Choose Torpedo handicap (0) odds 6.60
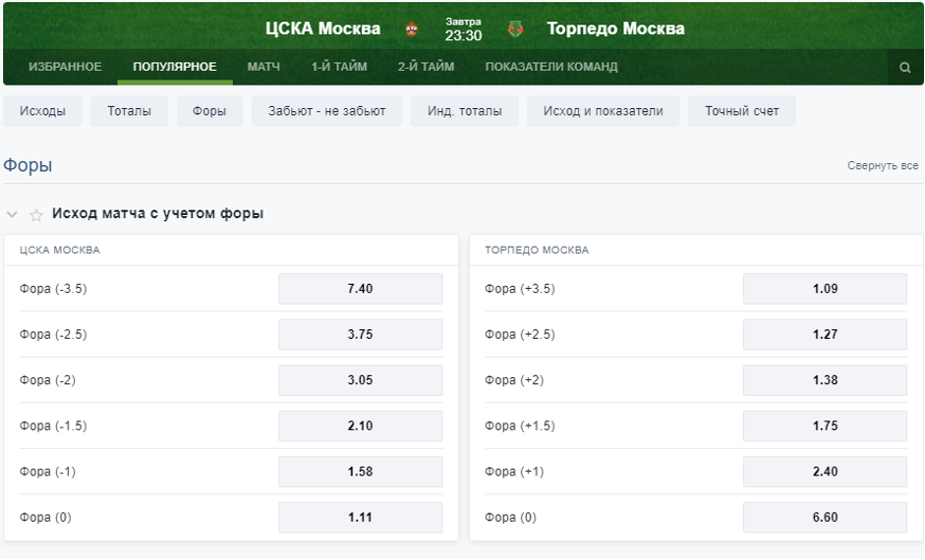 825,517
